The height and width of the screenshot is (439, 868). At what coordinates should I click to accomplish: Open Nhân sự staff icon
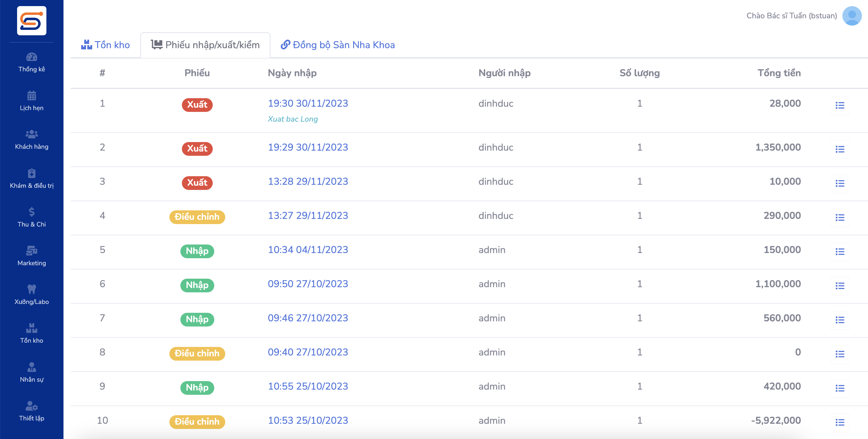pyautogui.click(x=32, y=367)
